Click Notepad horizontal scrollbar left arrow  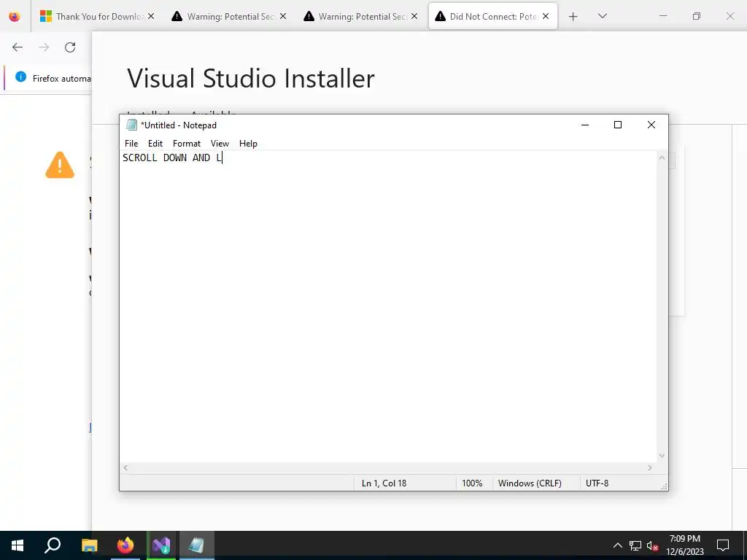click(125, 467)
